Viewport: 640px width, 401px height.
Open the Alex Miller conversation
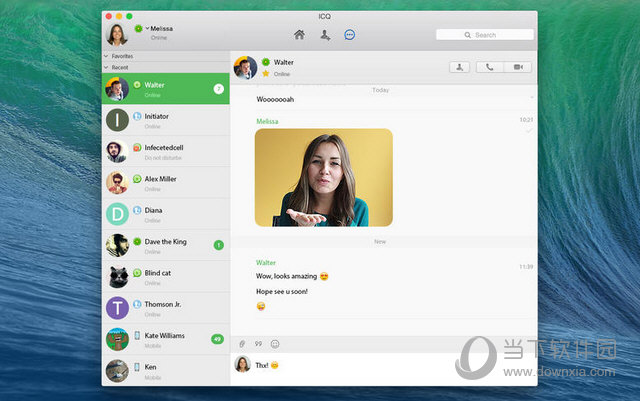[x=166, y=183]
